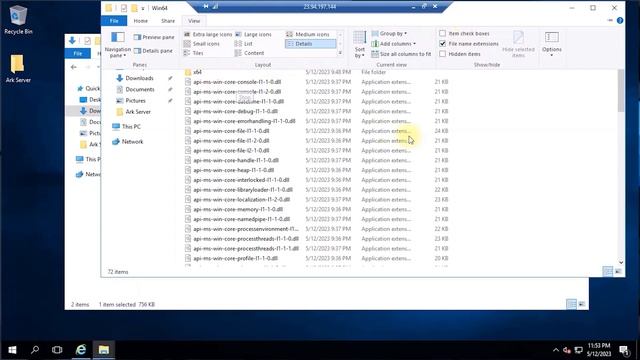Viewport: 640px width, 360px height.
Task: Select api-ms-win-core-namedpipe-l1-1-0.dll file
Action: (x=242, y=219)
